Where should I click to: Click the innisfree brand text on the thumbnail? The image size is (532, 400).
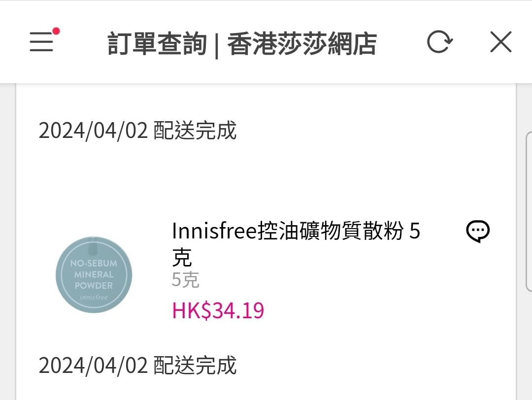(94, 298)
